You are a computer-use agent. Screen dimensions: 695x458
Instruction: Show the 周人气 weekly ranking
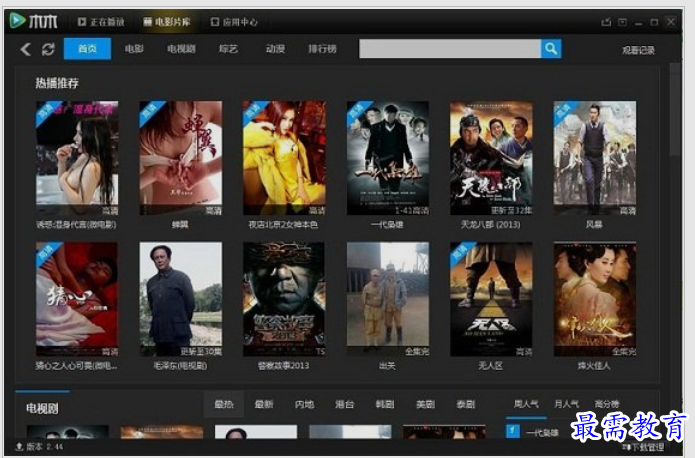pos(526,404)
